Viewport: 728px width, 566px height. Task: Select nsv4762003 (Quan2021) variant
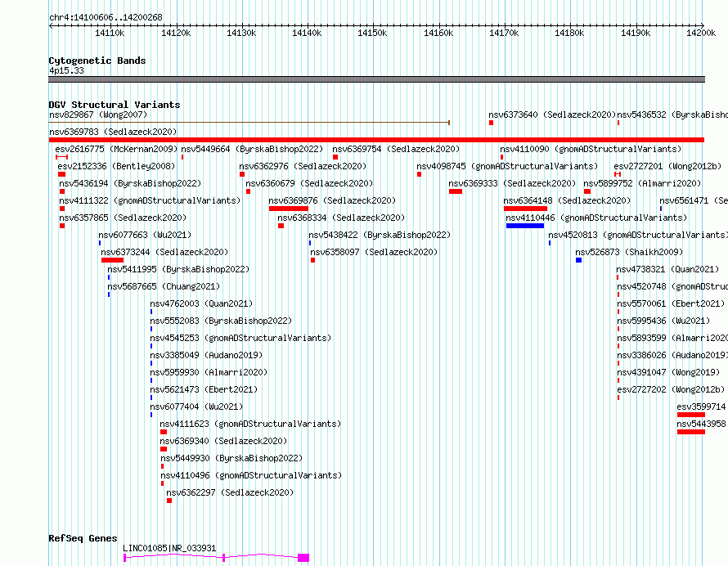201,303
